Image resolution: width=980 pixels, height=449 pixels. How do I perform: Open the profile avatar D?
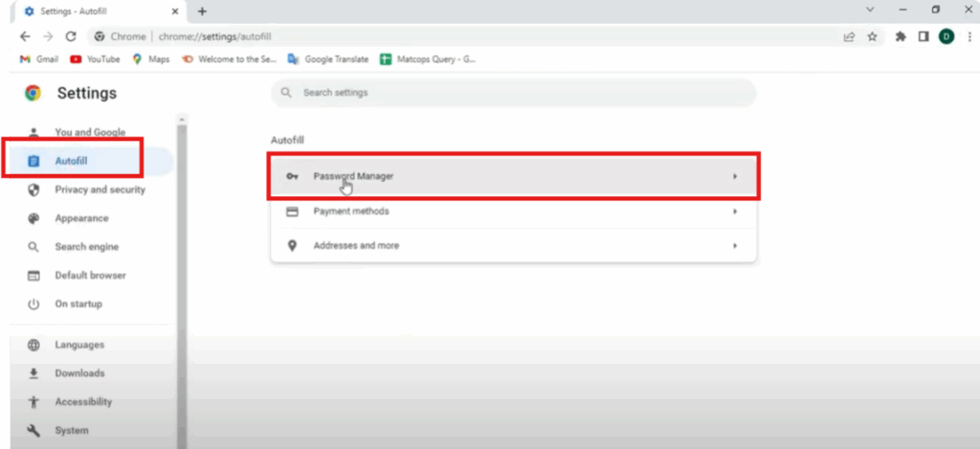click(x=947, y=37)
